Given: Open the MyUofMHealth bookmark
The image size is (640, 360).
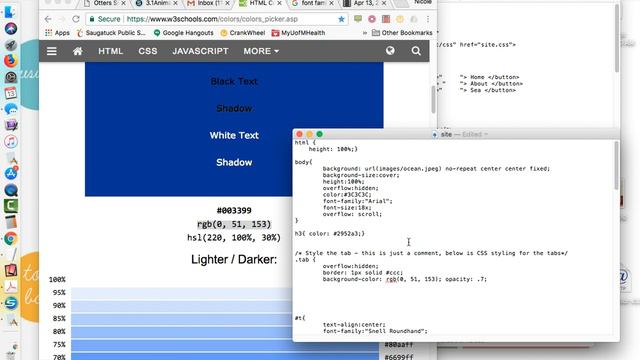Looking at the screenshot, I should (298, 33).
